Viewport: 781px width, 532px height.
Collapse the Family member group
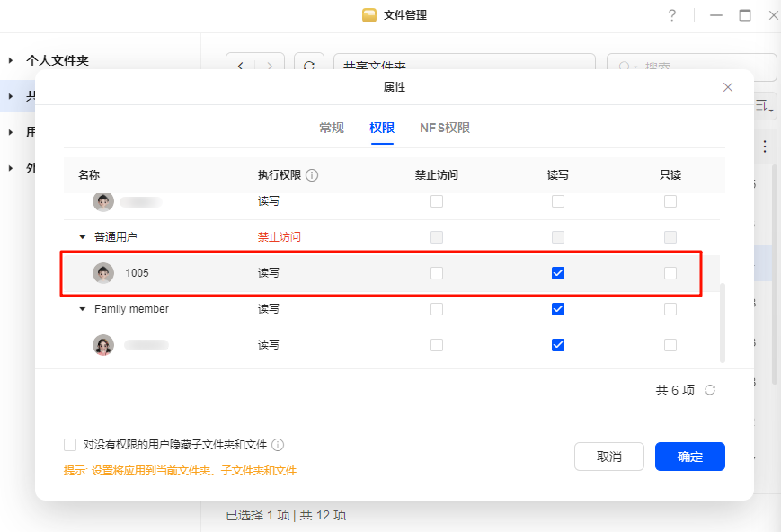83,309
